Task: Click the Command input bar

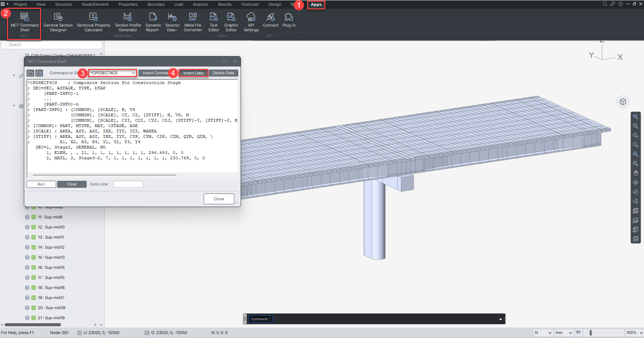Action: click(374, 319)
